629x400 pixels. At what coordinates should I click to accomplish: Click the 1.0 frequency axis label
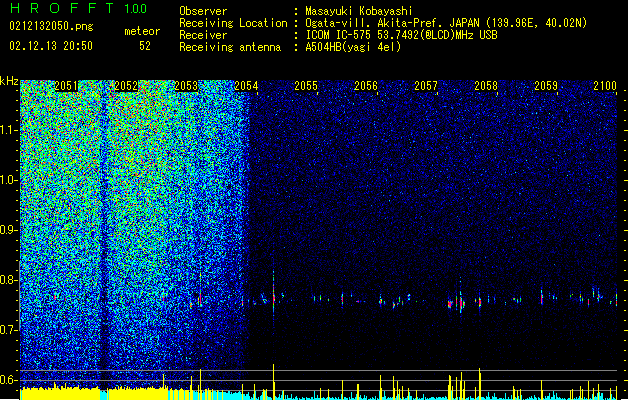(x=9, y=180)
